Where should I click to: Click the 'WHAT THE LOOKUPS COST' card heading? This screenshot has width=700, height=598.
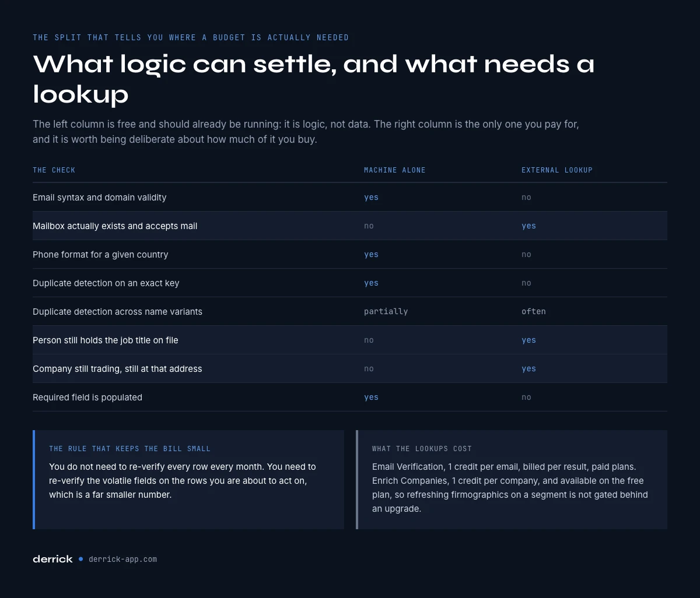pyautogui.click(x=422, y=449)
